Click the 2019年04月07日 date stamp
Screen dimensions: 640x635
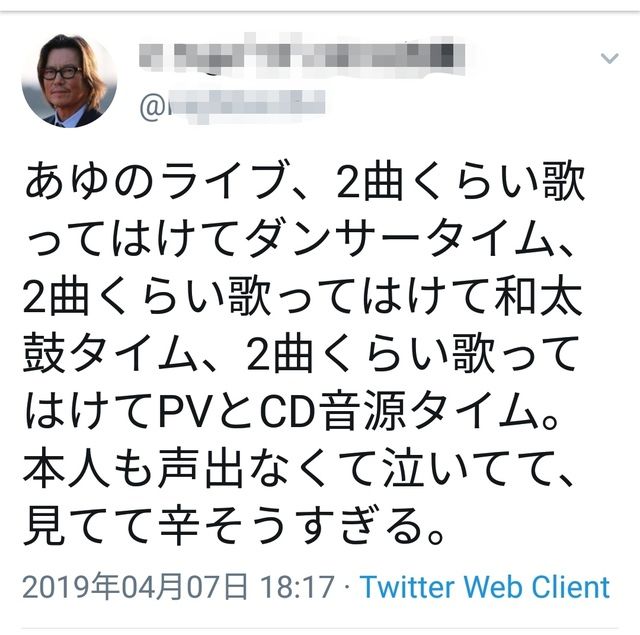[x=135, y=587]
